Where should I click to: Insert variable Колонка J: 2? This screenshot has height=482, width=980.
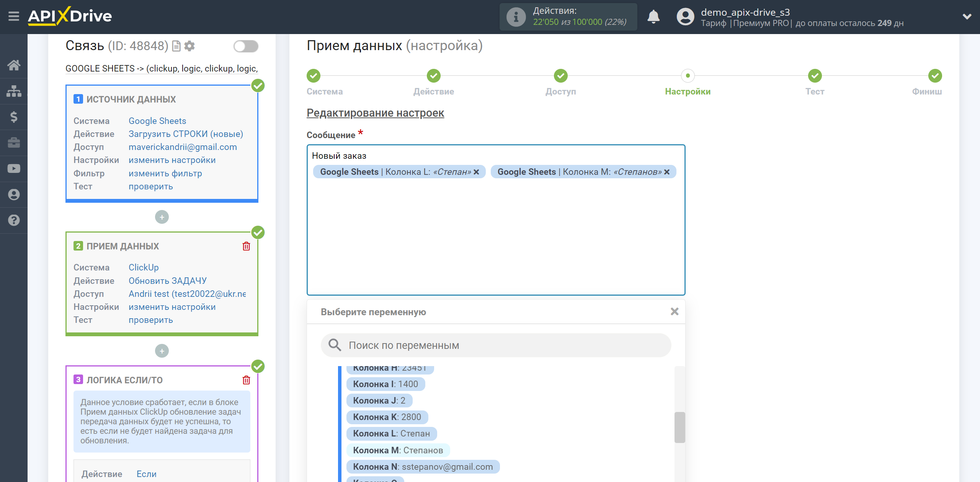click(379, 401)
